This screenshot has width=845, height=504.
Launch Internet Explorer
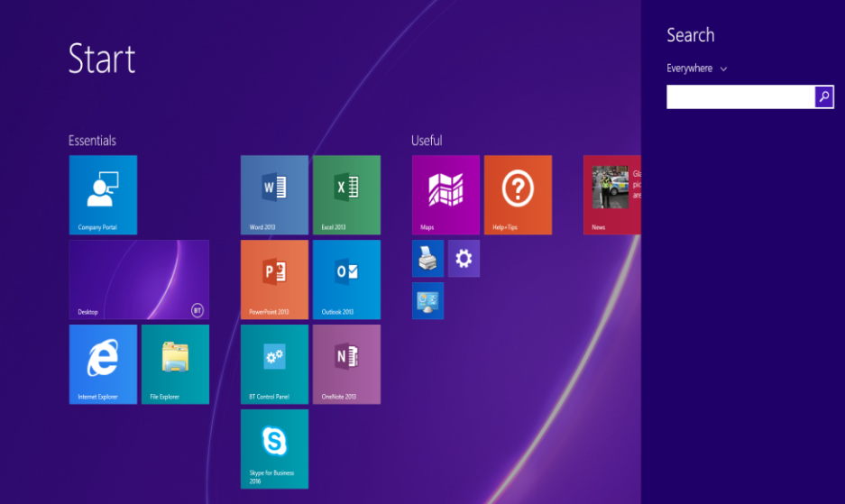coord(103,364)
